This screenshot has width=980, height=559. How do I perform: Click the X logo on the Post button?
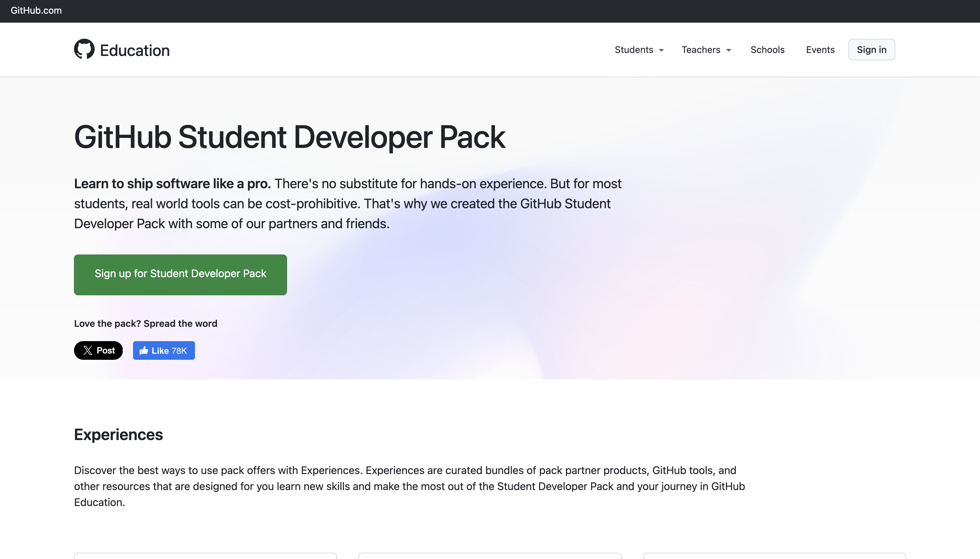point(88,350)
